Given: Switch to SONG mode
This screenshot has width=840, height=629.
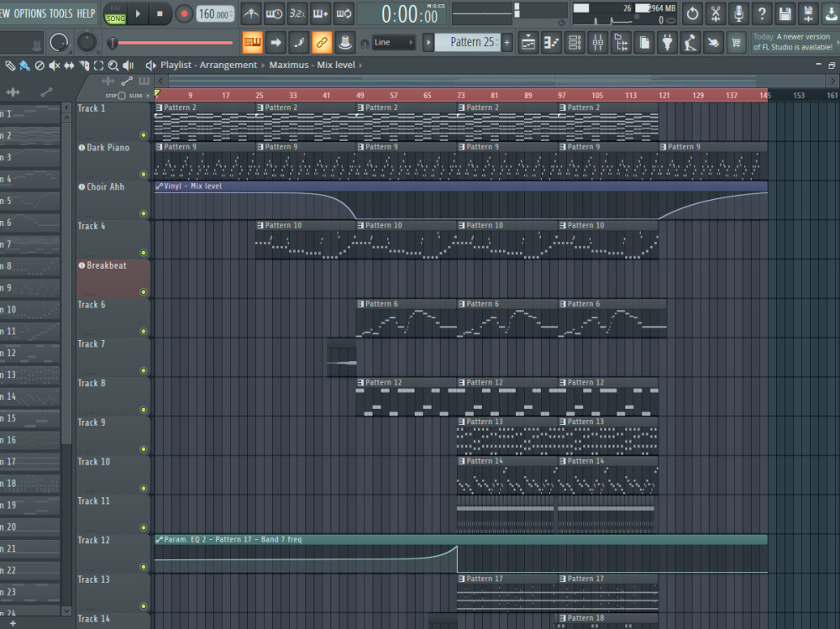Looking at the screenshot, I should (115, 18).
